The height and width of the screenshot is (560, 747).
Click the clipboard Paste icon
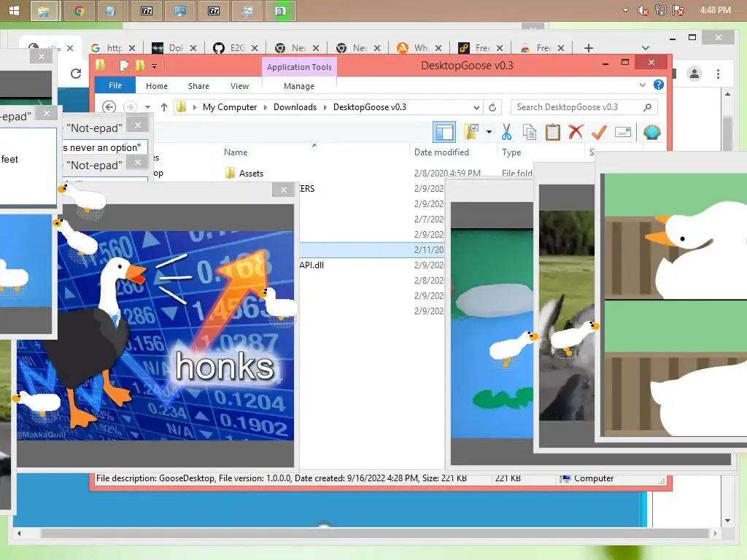(553, 132)
